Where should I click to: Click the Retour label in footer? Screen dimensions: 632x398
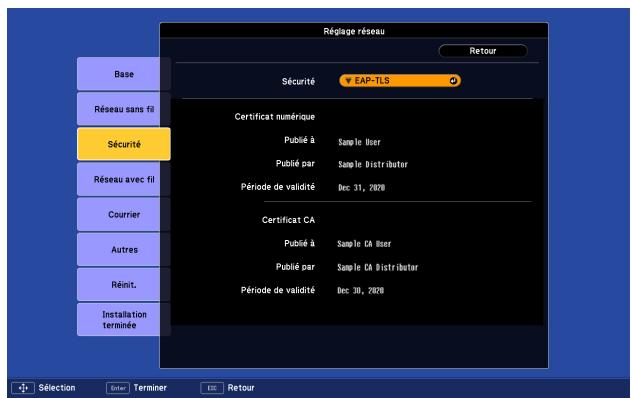pos(241,388)
